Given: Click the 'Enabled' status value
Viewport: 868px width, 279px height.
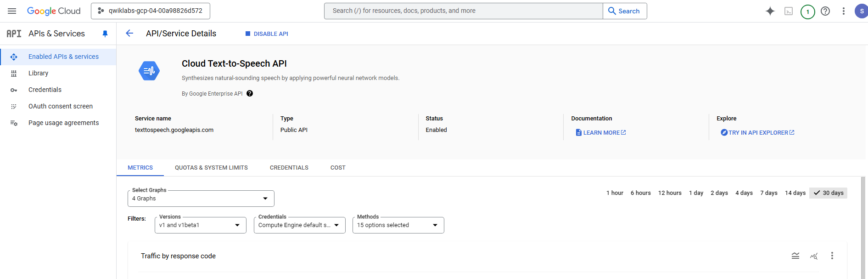Looking at the screenshot, I should coord(436,130).
